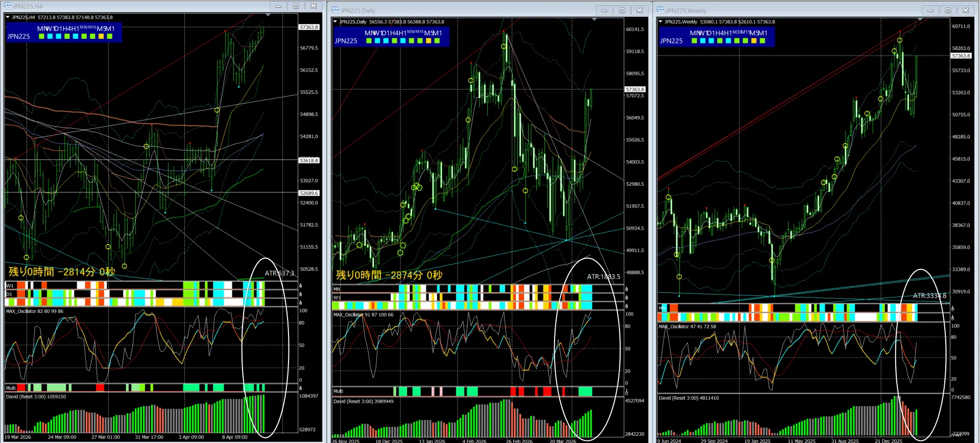
Task: Click the MN row edge icon in Daily window
Action: click(x=627, y=289)
